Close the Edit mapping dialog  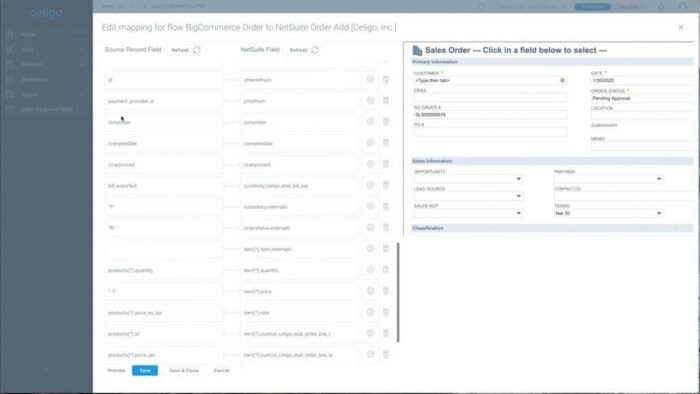(680, 28)
